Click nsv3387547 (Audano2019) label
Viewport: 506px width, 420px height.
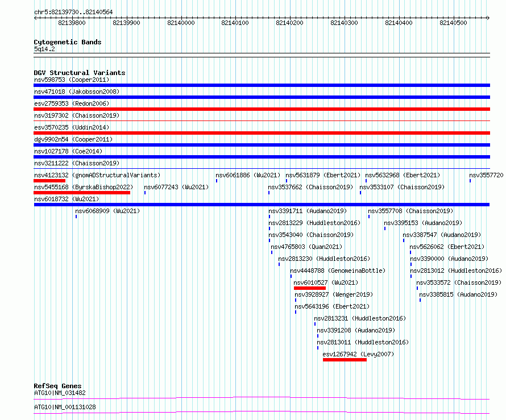442,235
